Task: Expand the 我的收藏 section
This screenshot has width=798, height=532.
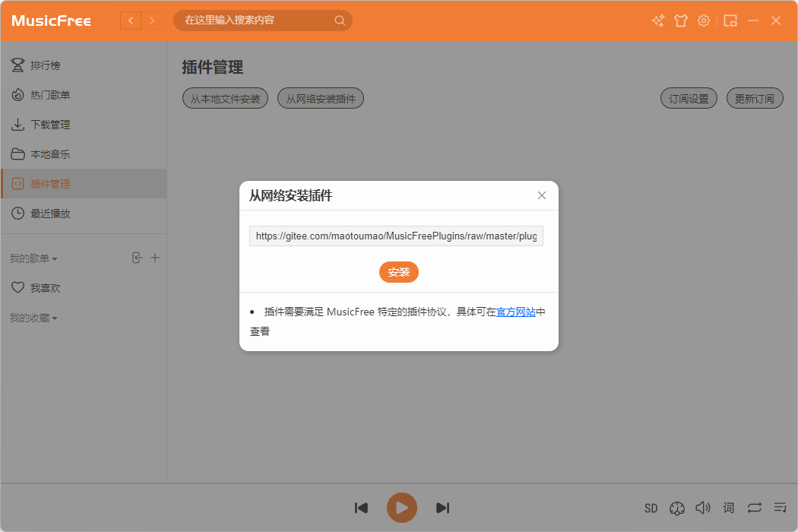Action: click(32, 318)
